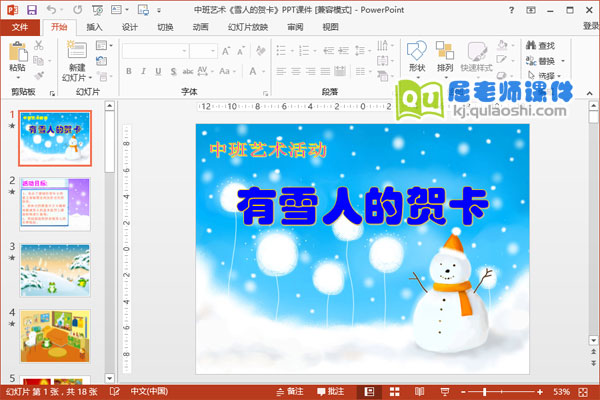Switch to the 设计 Design tab
The height and width of the screenshot is (400, 600).
130,27
